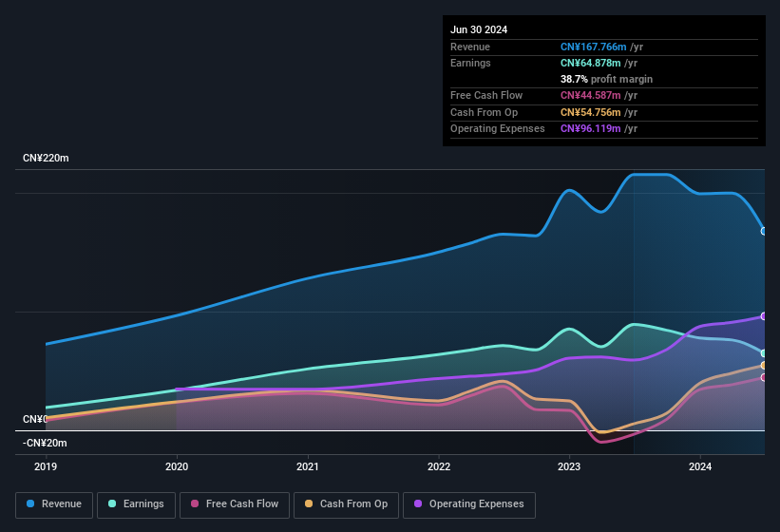Click the Earnings line endpoint marker
This screenshot has height=532, width=780.
point(764,353)
